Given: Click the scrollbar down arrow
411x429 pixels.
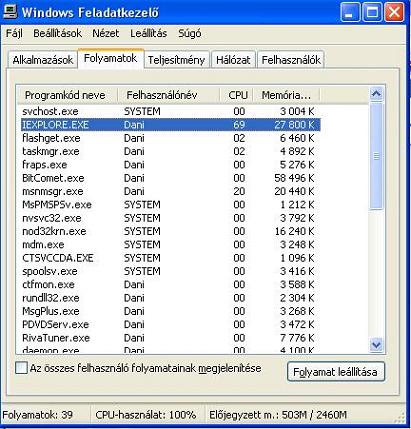Looking at the screenshot, I should click(x=376, y=344).
